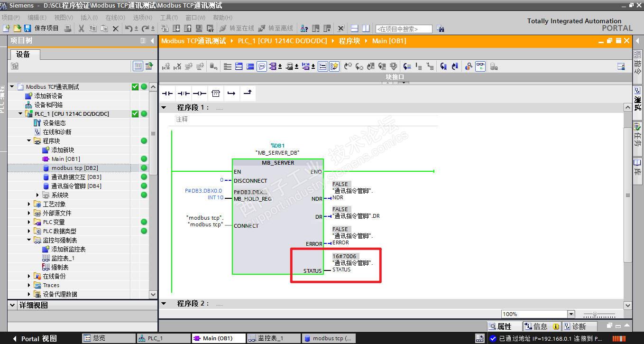This screenshot has height=344, width=644.
Task: Expand the 系统块 system blocks folder
Action: click(x=37, y=195)
